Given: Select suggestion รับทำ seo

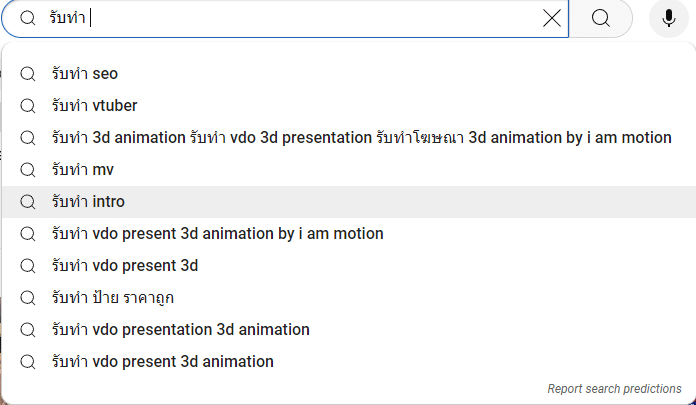Looking at the screenshot, I should click(85, 74).
